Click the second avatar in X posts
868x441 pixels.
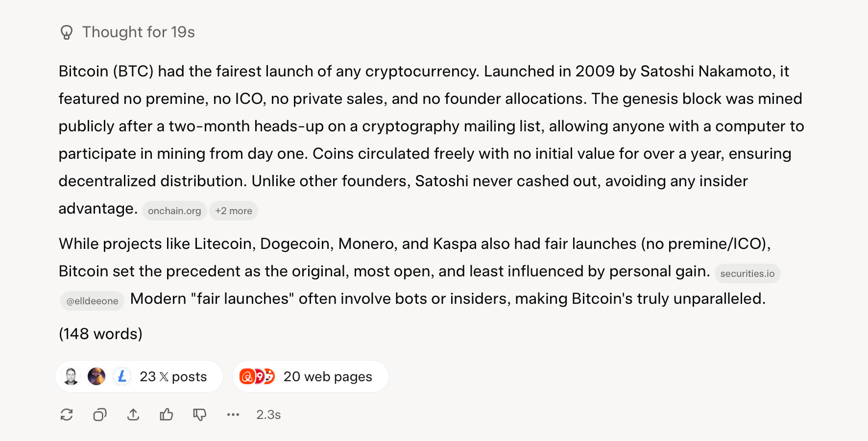pos(96,376)
